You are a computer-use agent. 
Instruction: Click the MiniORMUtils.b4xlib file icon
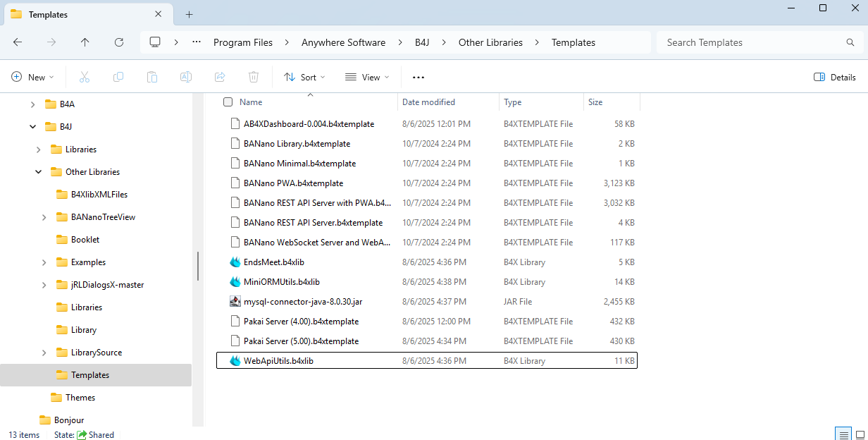click(235, 281)
